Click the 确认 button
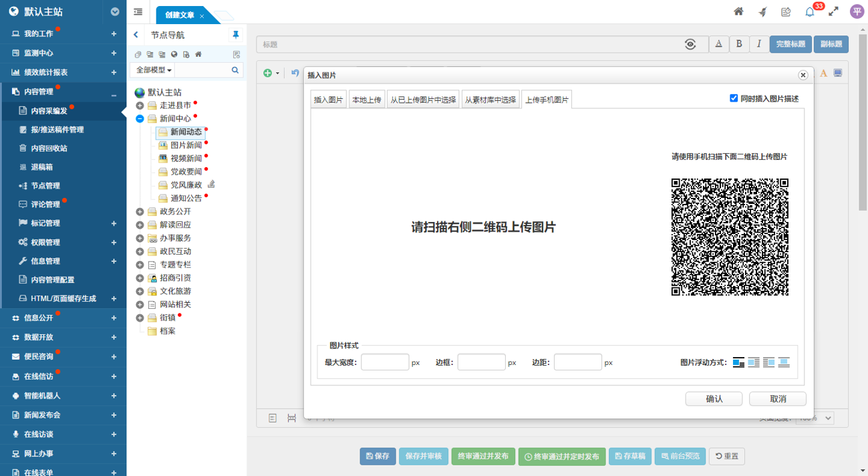This screenshot has width=868, height=476. [x=714, y=399]
